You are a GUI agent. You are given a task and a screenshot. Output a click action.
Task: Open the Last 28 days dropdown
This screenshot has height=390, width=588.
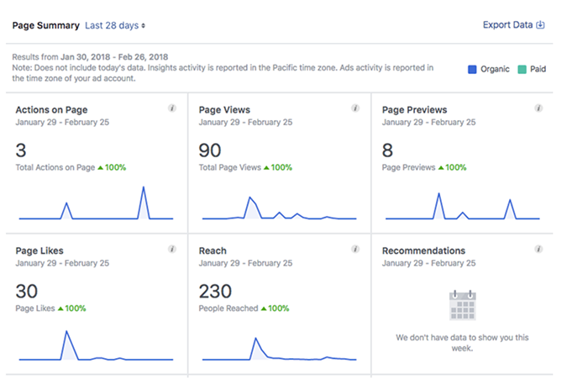click(115, 26)
